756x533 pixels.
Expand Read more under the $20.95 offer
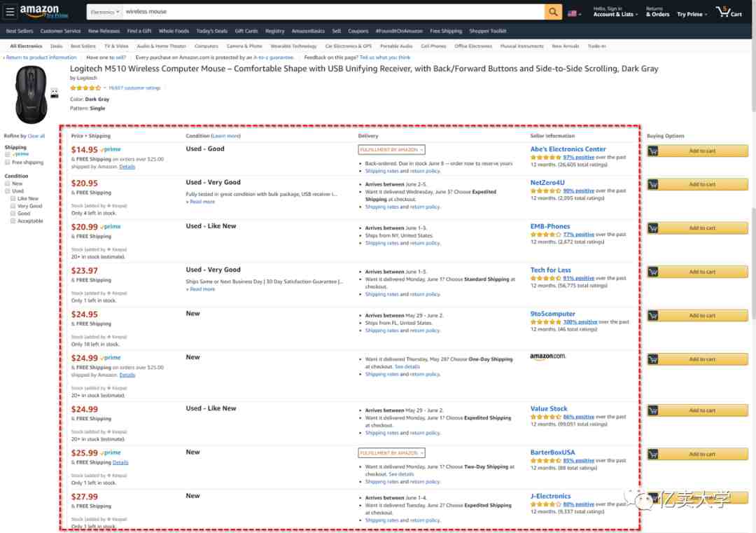pyautogui.click(x=201, y=202)
